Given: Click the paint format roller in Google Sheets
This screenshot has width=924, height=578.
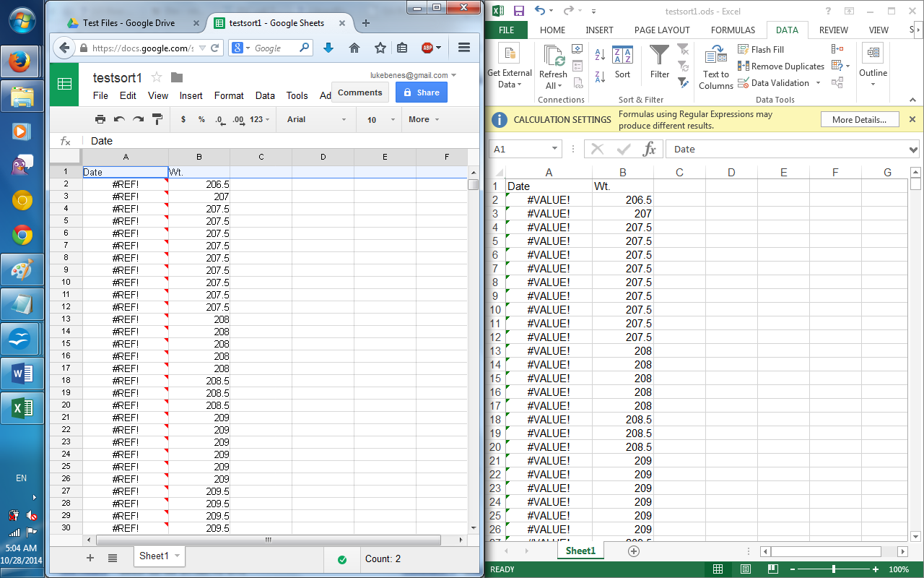Looking at the screenshot, I should point(157,120).
